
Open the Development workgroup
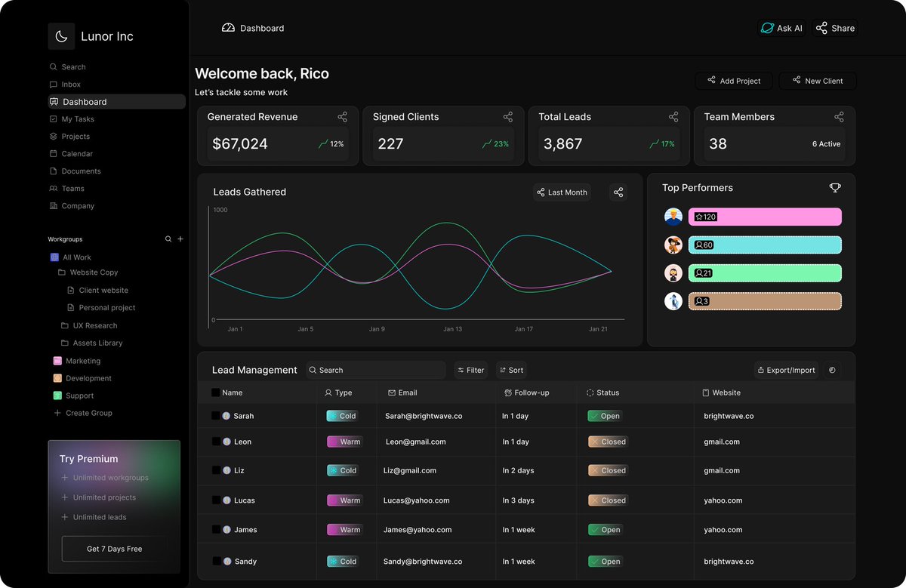82,379
